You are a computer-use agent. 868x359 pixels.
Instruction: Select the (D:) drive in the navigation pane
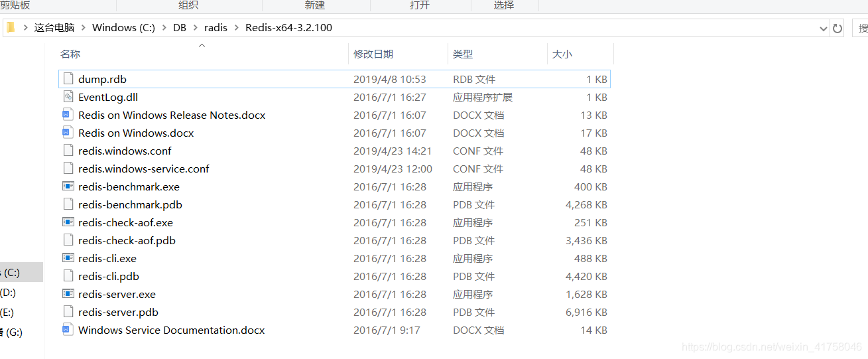point(9,292)
